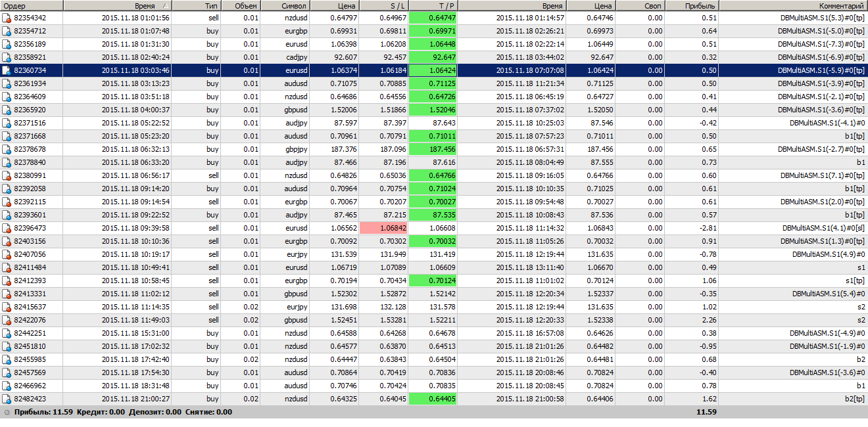Select open time 2015.11.18 21:00:27
This screenshot has height=427, width=868.
click(x=135, y=399)
